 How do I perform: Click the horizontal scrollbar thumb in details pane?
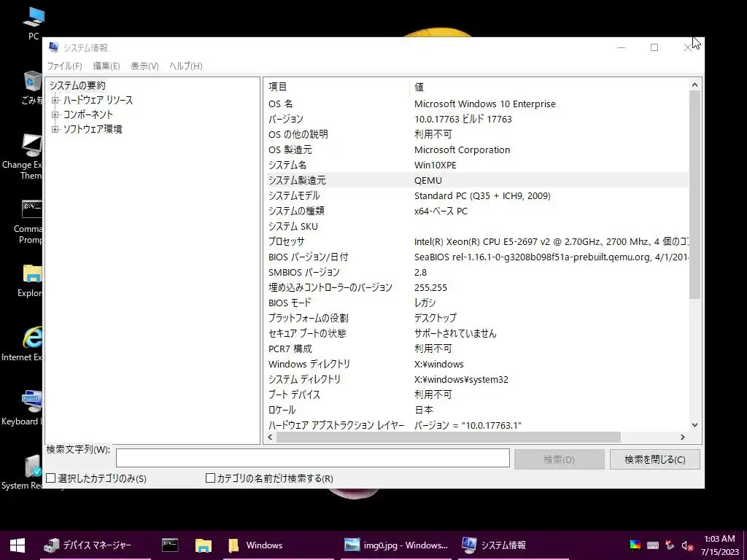[x=448, y=437]
